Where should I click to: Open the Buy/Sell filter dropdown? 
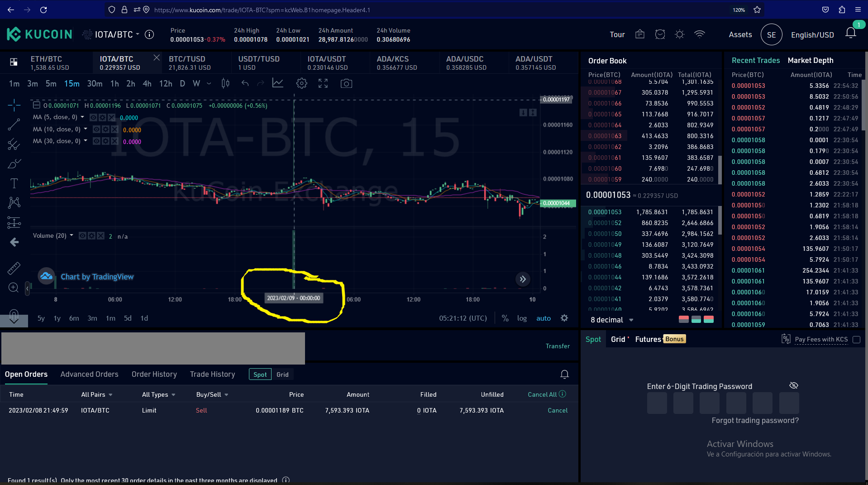point(212,394)
